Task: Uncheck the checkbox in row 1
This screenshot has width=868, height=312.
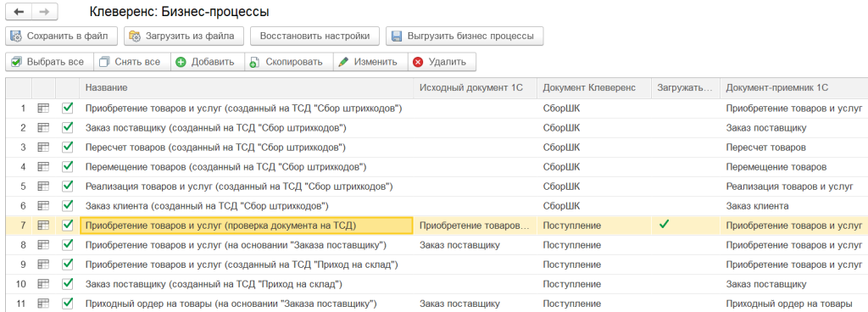Action: (68, 108)
